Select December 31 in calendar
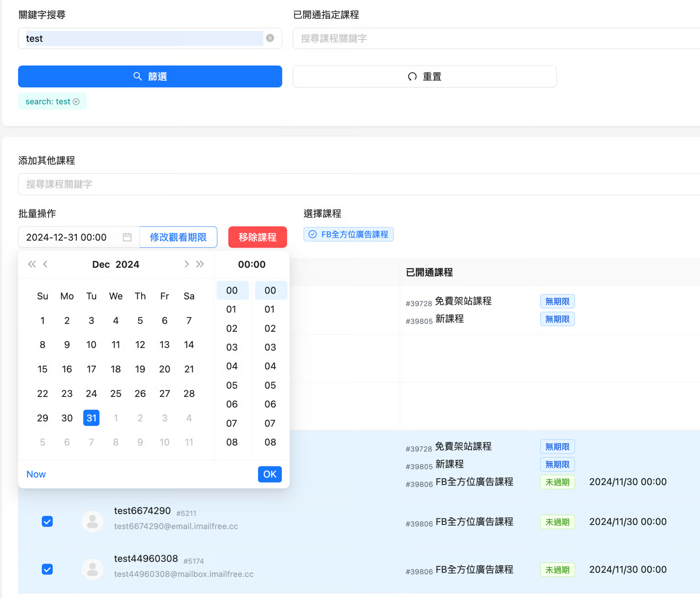Screen dimensions: 700x598 click(91, 418)
